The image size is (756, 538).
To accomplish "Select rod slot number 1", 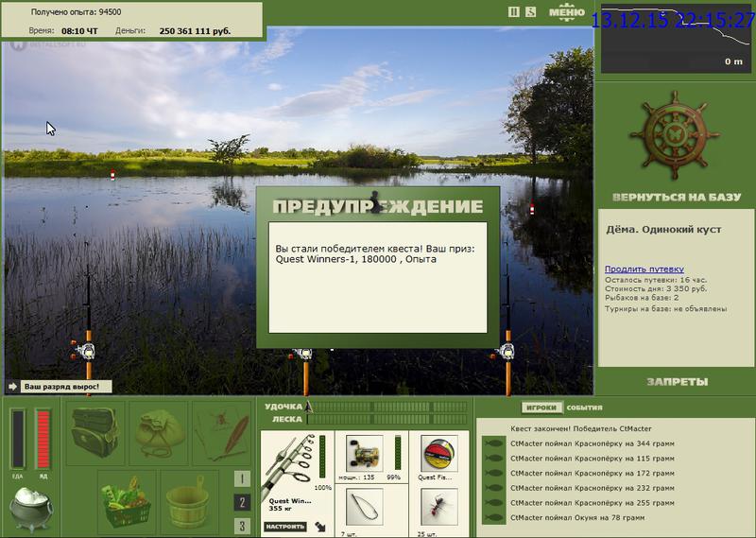I will tap(242, 479).
